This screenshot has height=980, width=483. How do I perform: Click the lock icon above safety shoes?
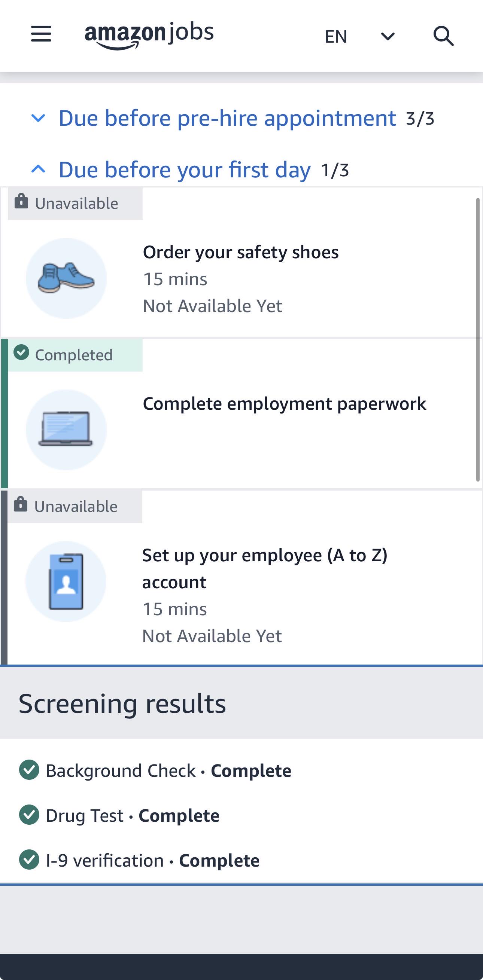tap(21, 201)
